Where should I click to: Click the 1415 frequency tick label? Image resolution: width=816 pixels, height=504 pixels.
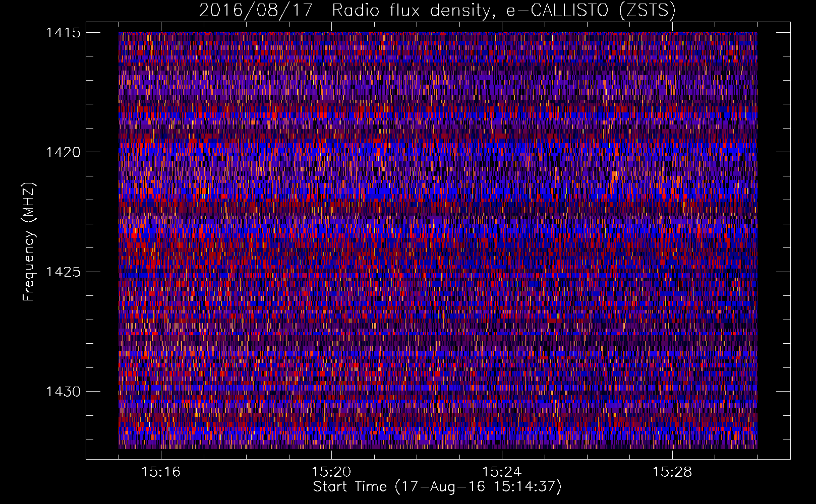[64, 33]
